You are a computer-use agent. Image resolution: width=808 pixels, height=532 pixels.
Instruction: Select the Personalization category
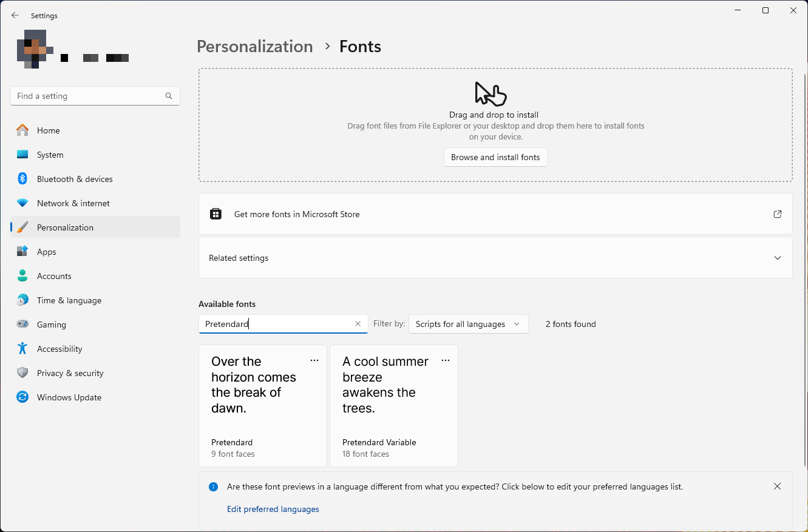[x=95, y=227]
